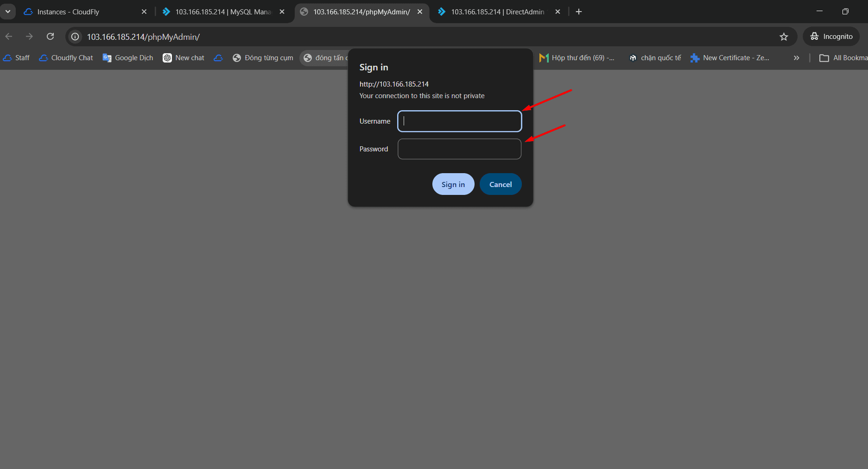Bookmark this page with the star icon
868x469 pixels.
[784, 37]
